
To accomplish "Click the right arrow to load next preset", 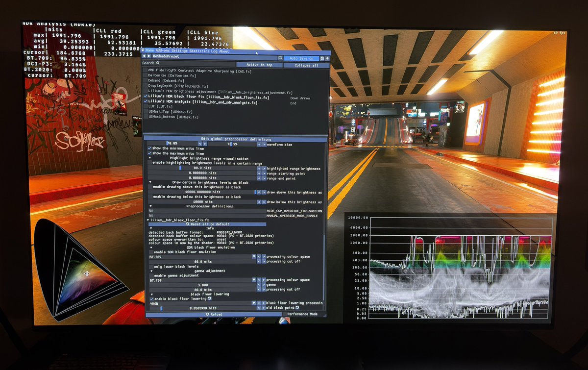I will (x=148, y=56).
